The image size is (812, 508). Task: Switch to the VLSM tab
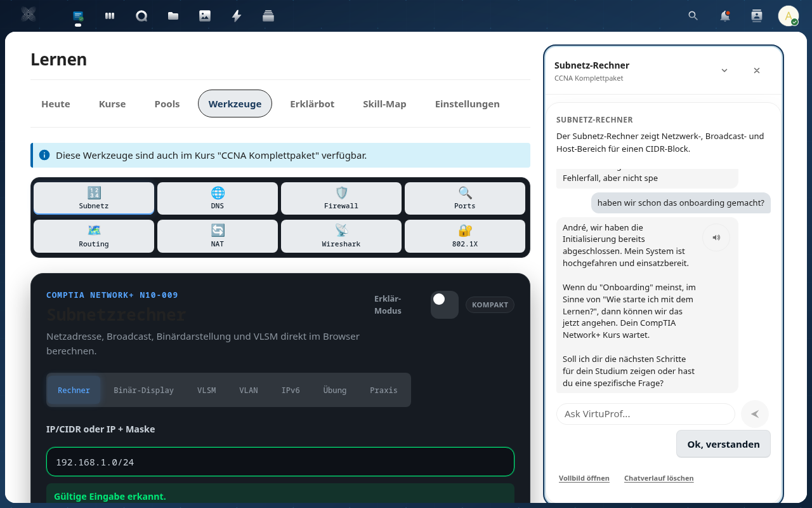(x=207, y=390)
